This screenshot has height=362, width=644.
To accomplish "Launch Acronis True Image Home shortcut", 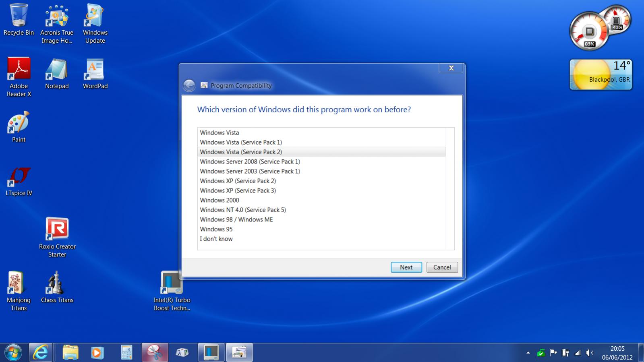I will pos(57,24).
